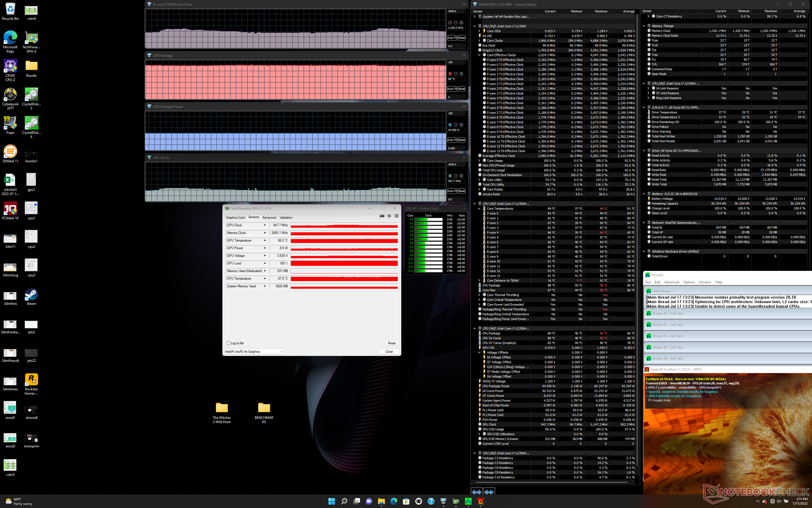This screenshot has height=508, width=812.
Task: Enable Log to file checkbox
Action: 228,343
